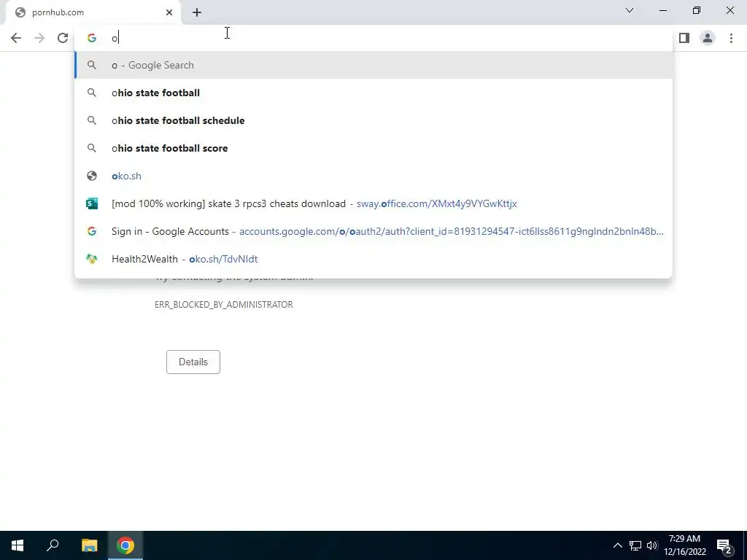The width and height of the screenshot is (747, 560).
Task: Click Health2Wealth favicon in suggestions
Action: coord(92,259)
